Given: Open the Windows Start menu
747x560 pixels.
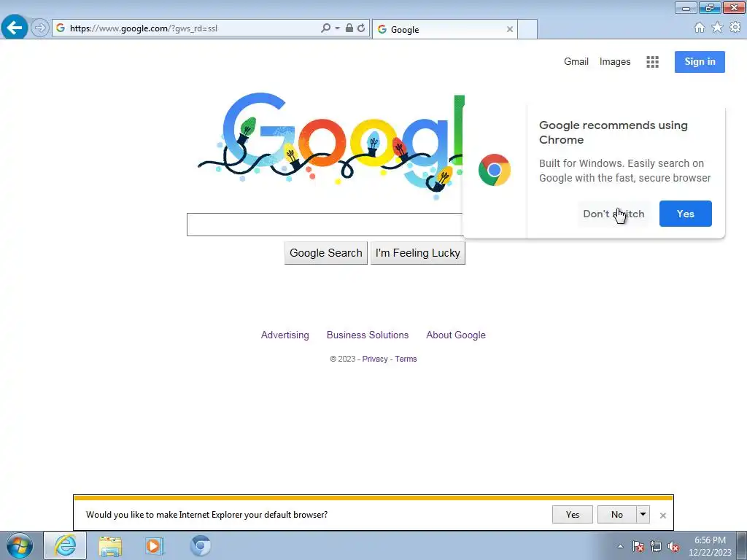Looking at the screenshot, I should [x=20, y=545].
